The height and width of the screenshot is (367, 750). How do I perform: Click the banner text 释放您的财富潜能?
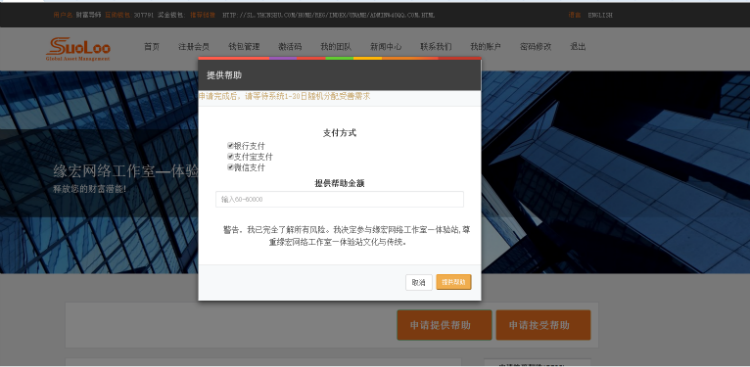click(x=90, y=189)
